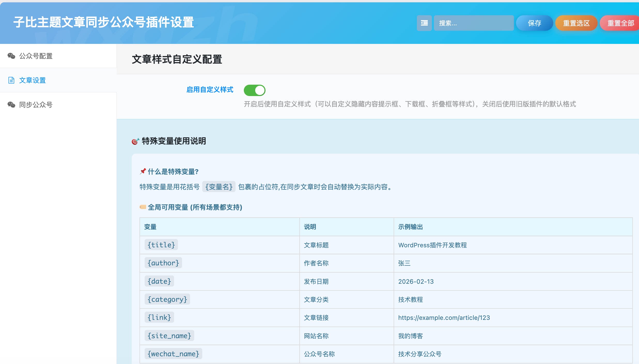Click the {wechat_name} variable code
This screenshot has width=639, height=364.
(173, 354)
